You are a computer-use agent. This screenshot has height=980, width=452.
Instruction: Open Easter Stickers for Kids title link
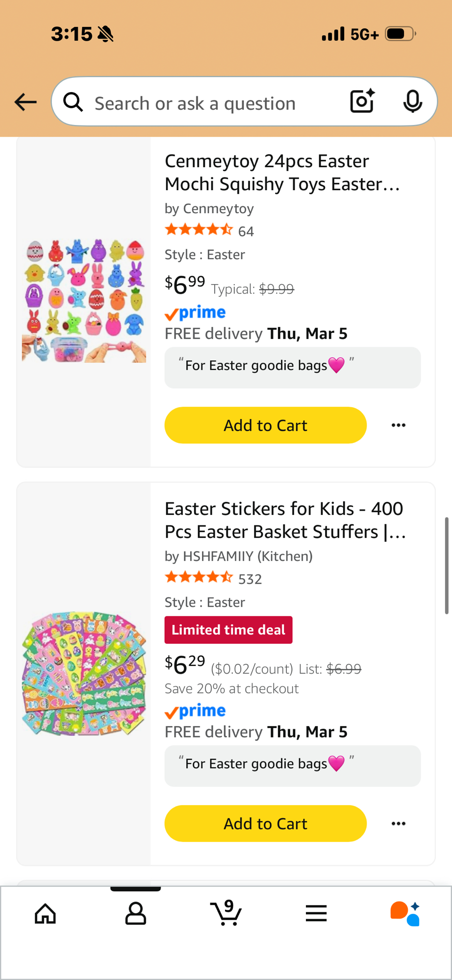click(x=285, y=520)
